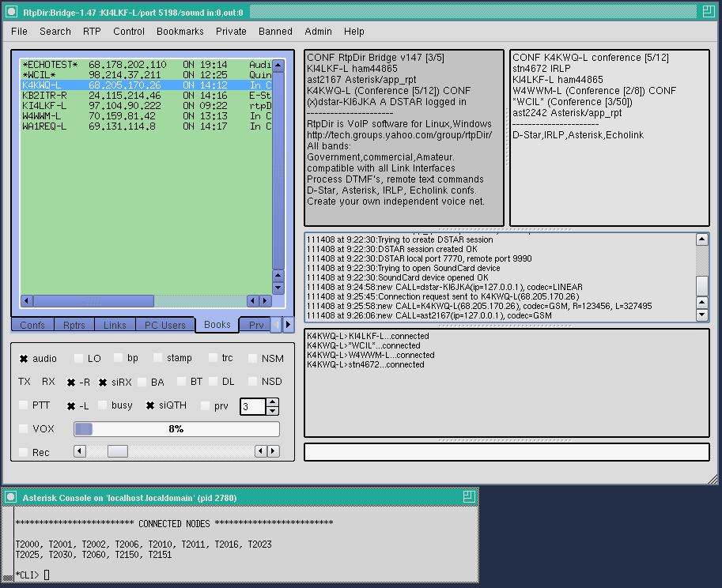Toggle the siRX checkbox
This screenshot has width=722, height=588.
103,382
